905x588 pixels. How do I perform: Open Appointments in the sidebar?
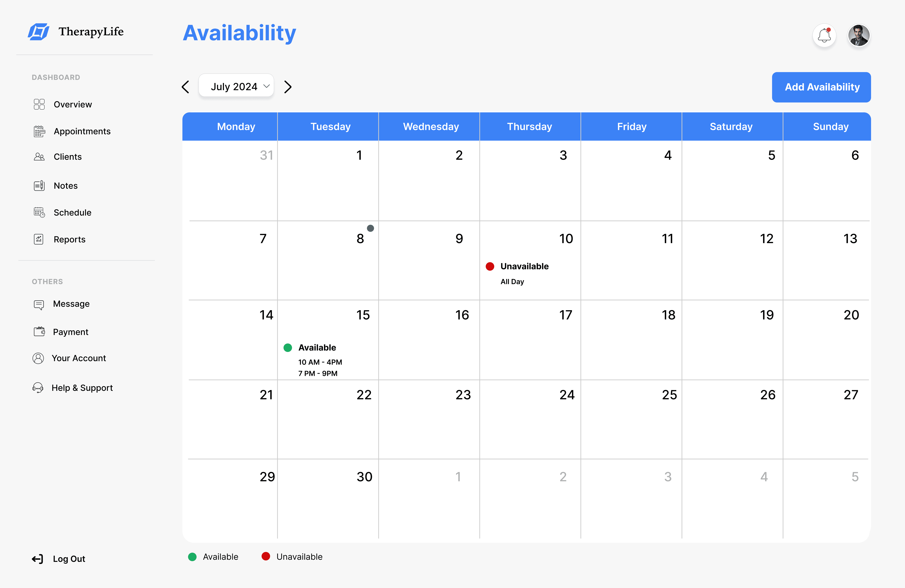pyautogui.click(x=82, y=131)
